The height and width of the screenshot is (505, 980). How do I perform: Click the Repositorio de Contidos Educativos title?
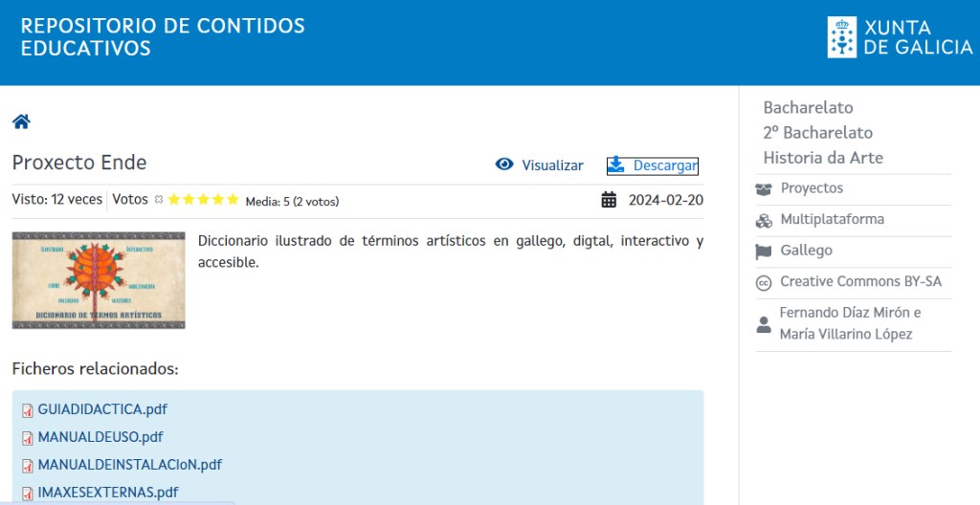(163, 37)
